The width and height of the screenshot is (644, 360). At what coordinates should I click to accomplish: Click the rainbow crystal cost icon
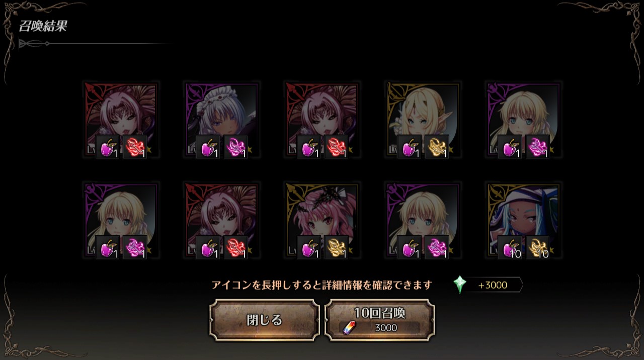(348, 328)
